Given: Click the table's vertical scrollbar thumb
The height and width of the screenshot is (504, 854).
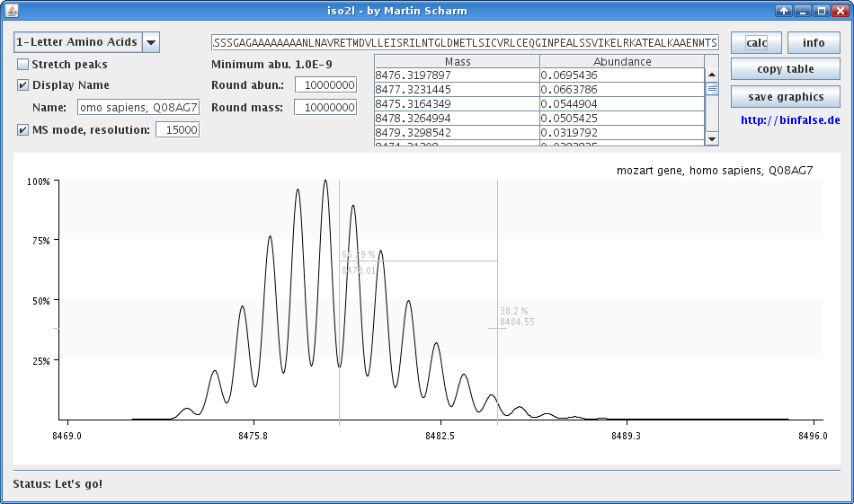Looking at the screenshot, I should [712, 89].
